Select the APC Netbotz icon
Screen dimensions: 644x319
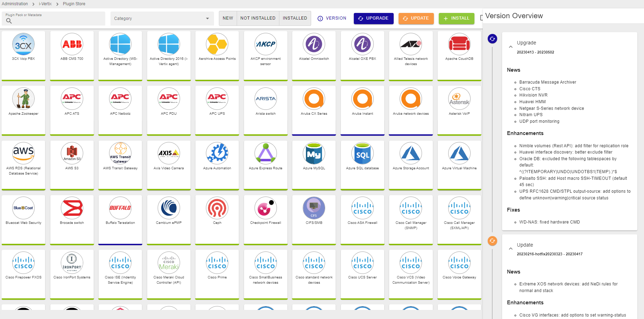click(x=120, y=99)
